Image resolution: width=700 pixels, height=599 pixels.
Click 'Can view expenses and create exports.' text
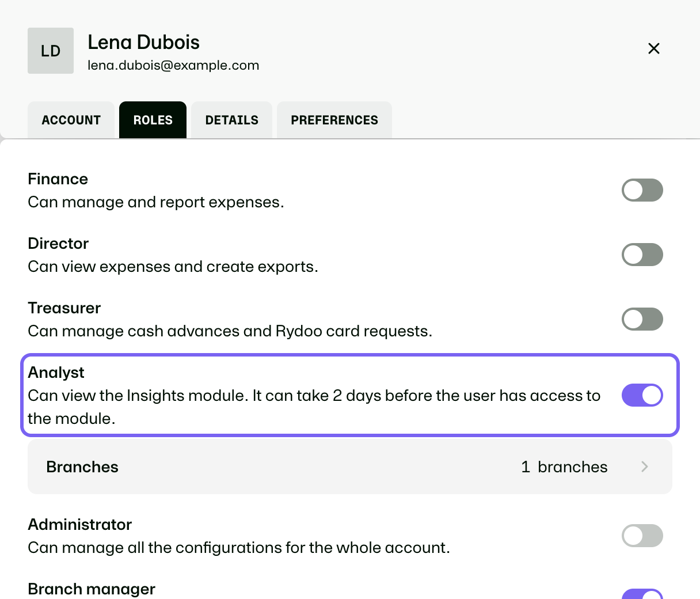173,266
